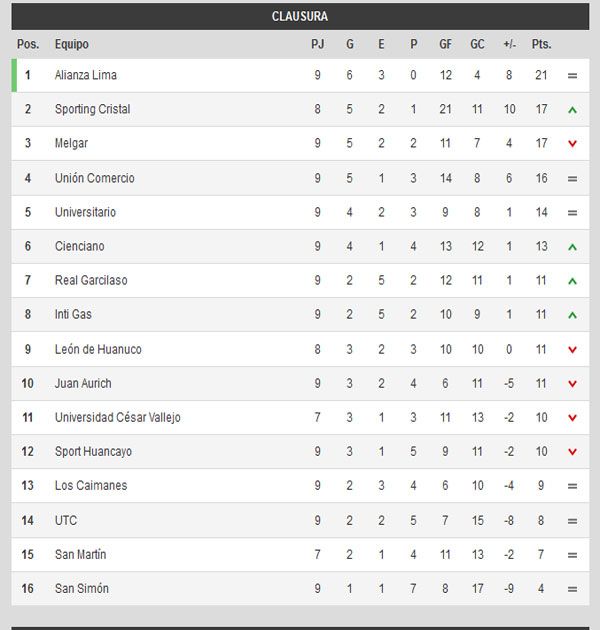
Task: Click the Universidad César Vallejo team name
Action: point(118,418)
